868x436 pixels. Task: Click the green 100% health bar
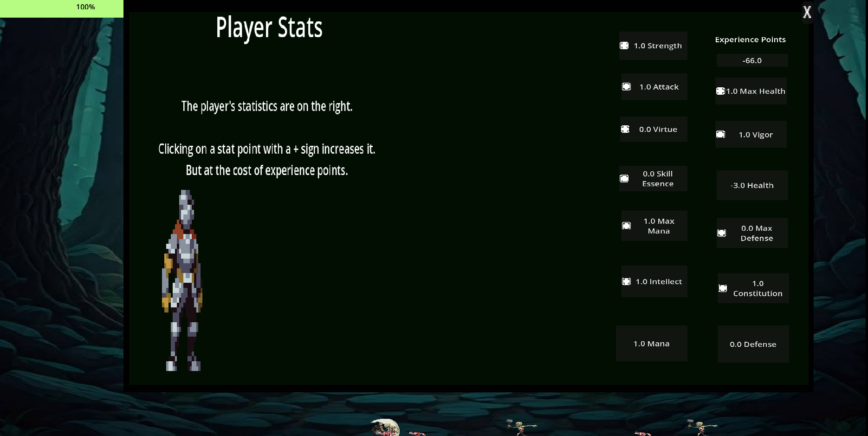coord(62,8)
